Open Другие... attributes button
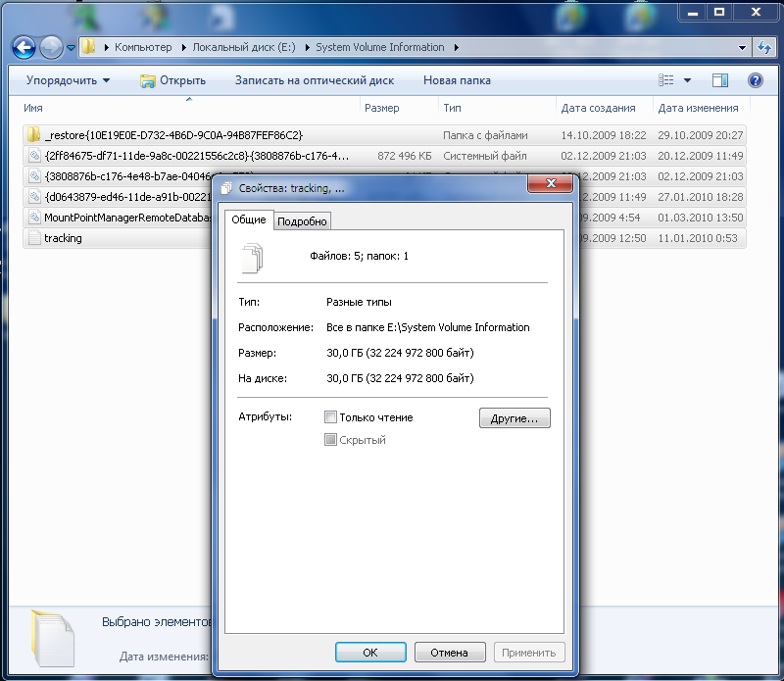This screenshot has width=784, height=681. click(514, 418)
